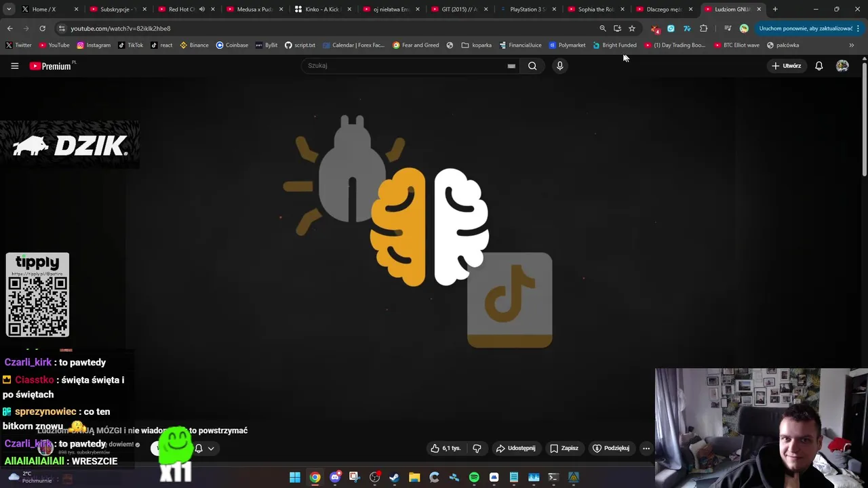Click the zoom magnifier icon in the address bar

[x=602, y=28]
